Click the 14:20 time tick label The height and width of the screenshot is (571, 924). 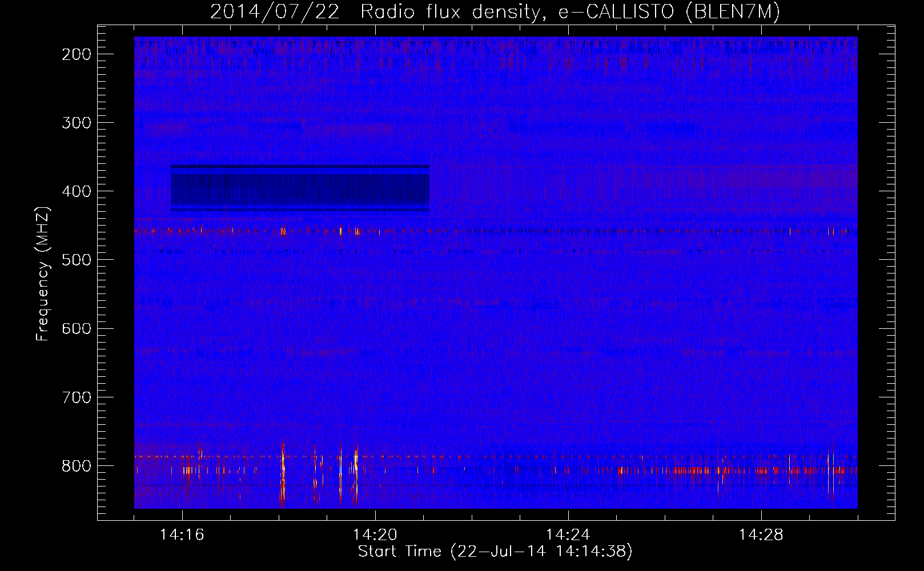point(375,535)
